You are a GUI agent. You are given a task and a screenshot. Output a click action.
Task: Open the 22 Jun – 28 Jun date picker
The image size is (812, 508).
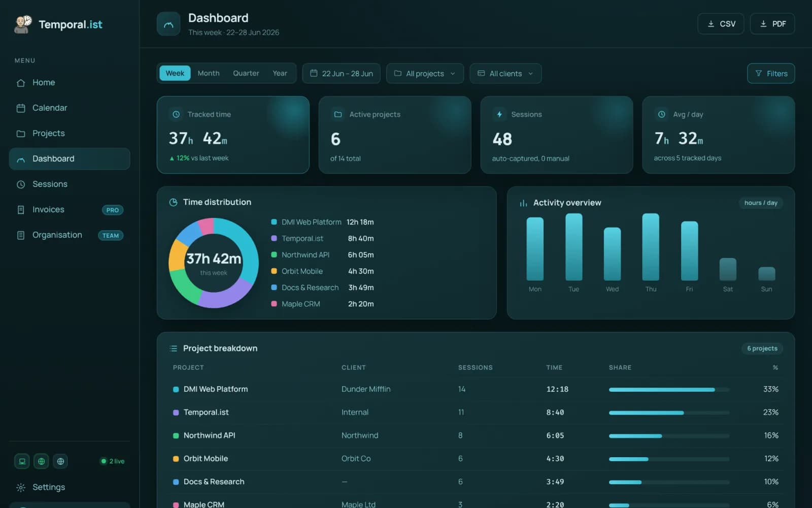342,73
